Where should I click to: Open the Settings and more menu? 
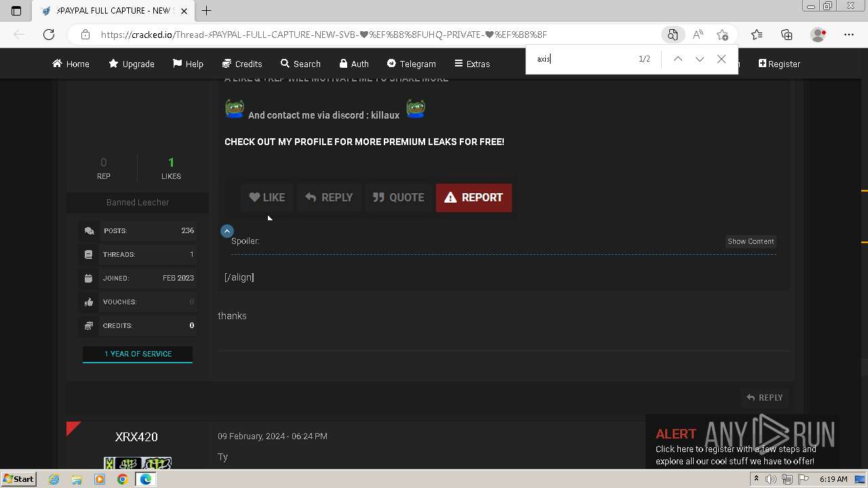[x=849, y=35]
